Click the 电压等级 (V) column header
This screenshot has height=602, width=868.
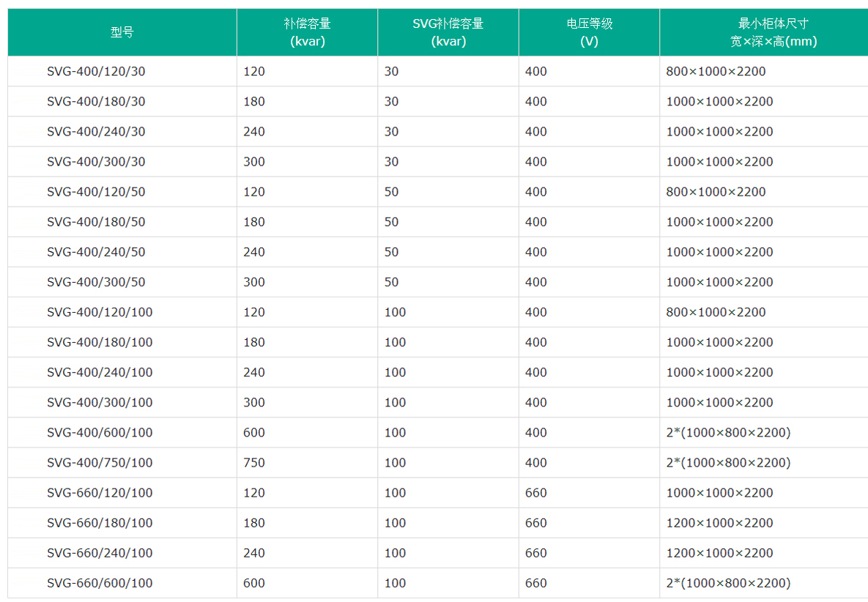589,32
